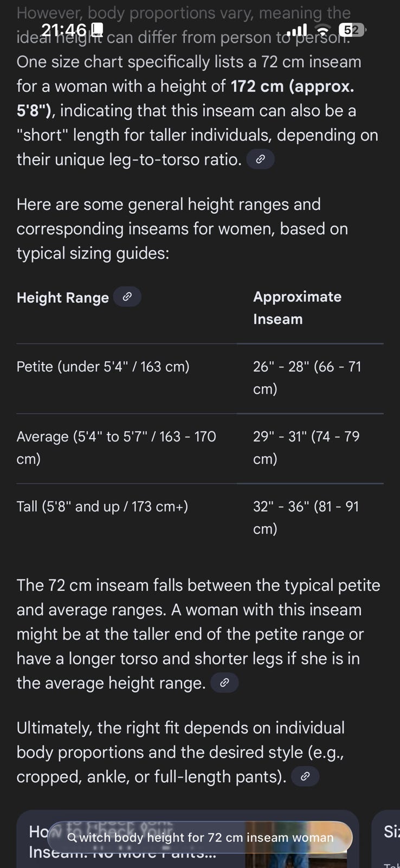Select the Petite height range row
The image size is (400, 868).
pyautogui.click(x=103, y=367)
